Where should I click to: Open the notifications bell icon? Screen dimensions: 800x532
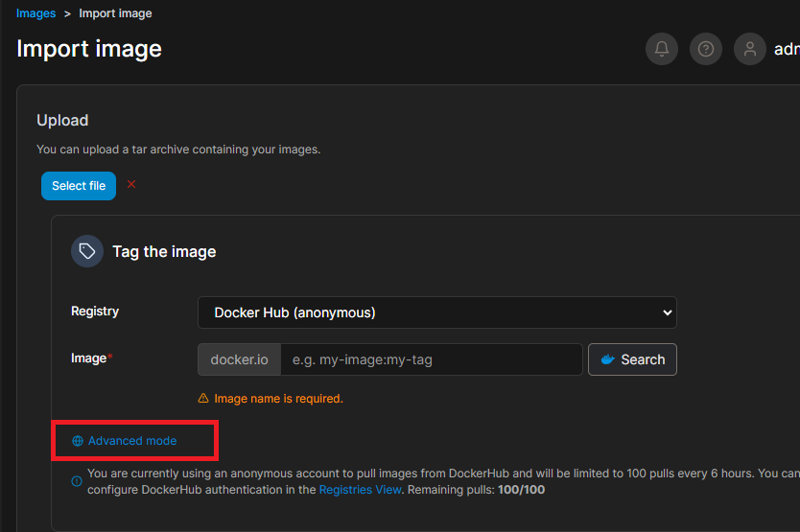[662, 49]
